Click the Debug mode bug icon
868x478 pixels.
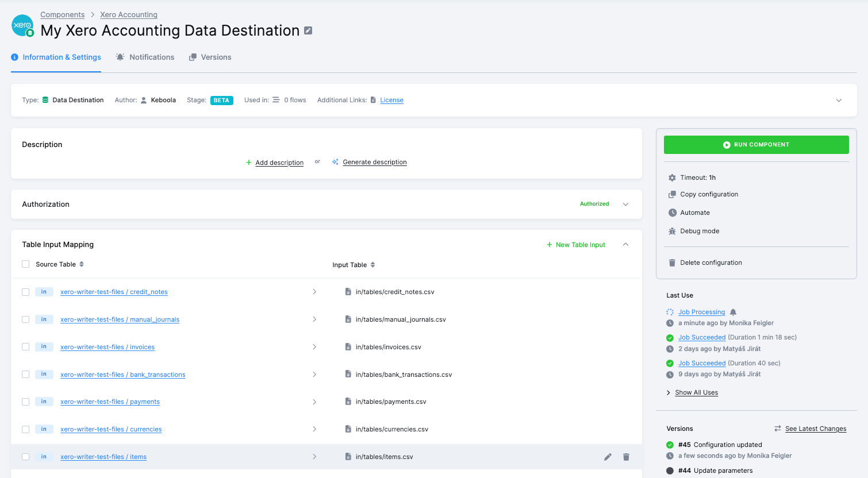(x=672, y=230)
